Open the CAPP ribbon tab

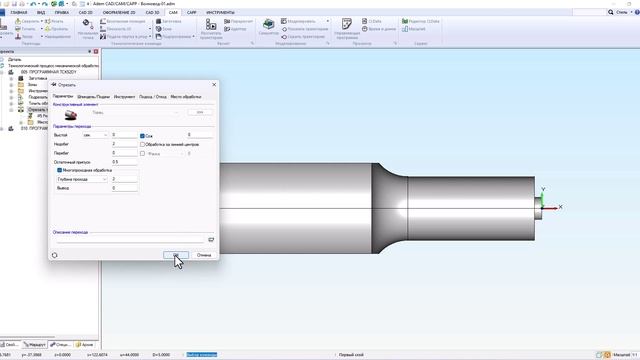pyautogui.click(x=191, y=13)
